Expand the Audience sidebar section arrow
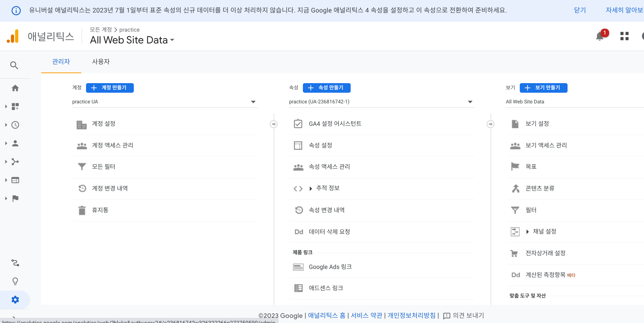Viewport: 644px width, 323px height. (6, 143)
